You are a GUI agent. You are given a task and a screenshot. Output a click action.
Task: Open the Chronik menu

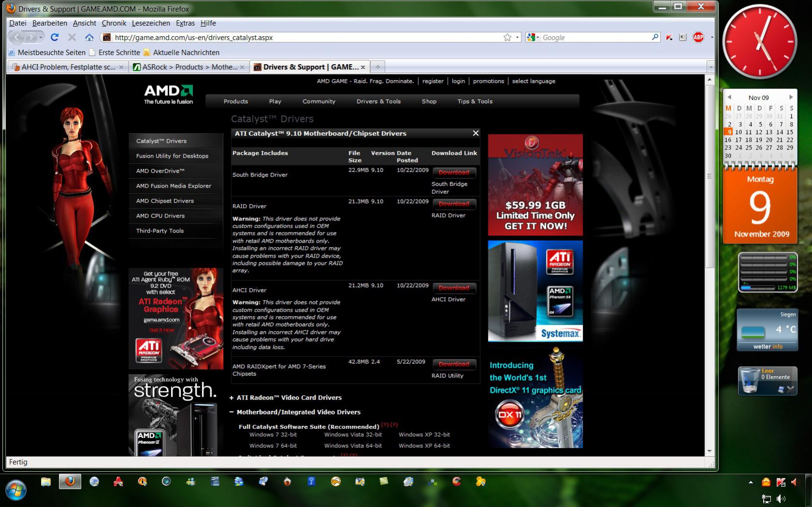pos(114,23)
